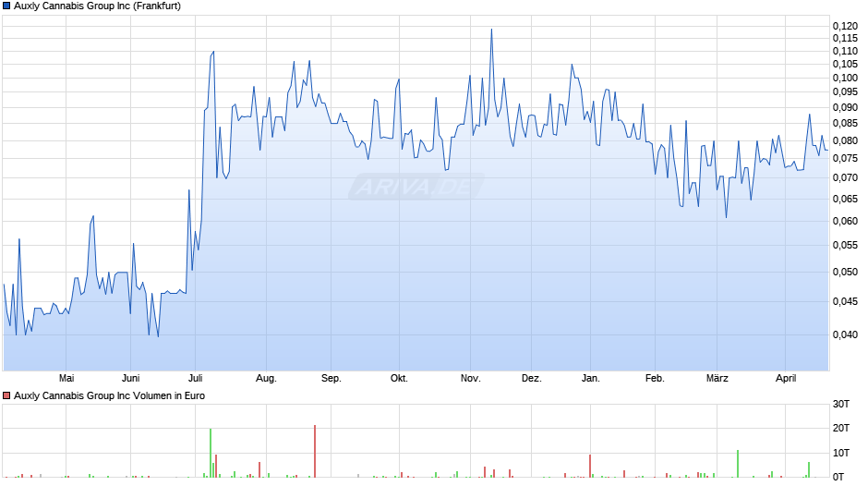Click the 30T volume axis value
Viewport: 868px width, 486px height.
(x=841, y=404)
